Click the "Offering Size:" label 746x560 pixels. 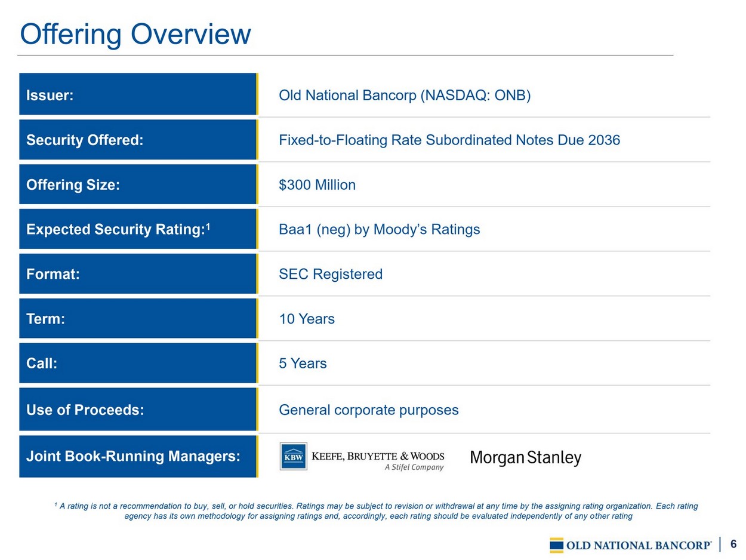tap(73, 185)
